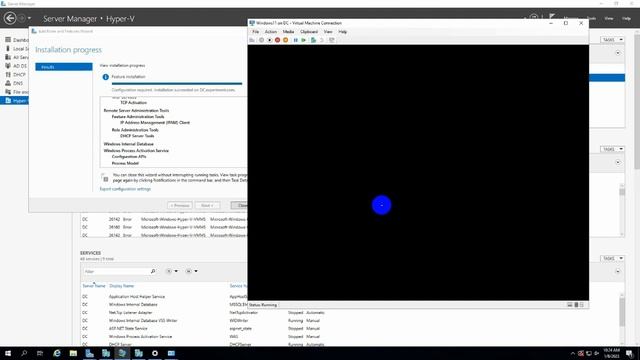Sort by Server Name column
The width and height of the screenshot is (640, 360).
point(94,286)
